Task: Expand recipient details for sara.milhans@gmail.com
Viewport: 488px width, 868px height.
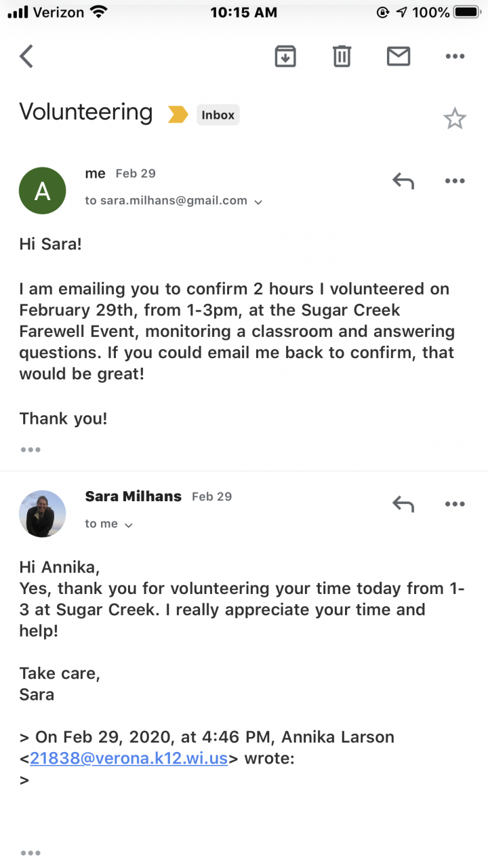Action: pyautogui.click(x=258, y=201)
